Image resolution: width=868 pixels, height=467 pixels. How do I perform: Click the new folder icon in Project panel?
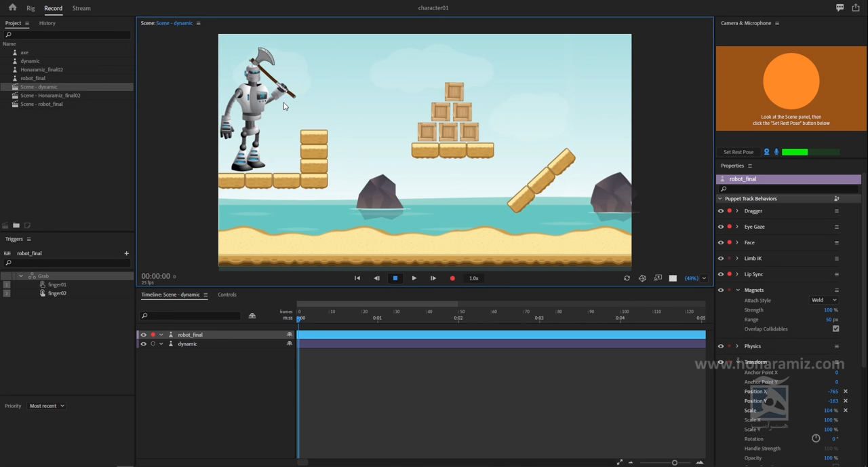coord(16,225)
